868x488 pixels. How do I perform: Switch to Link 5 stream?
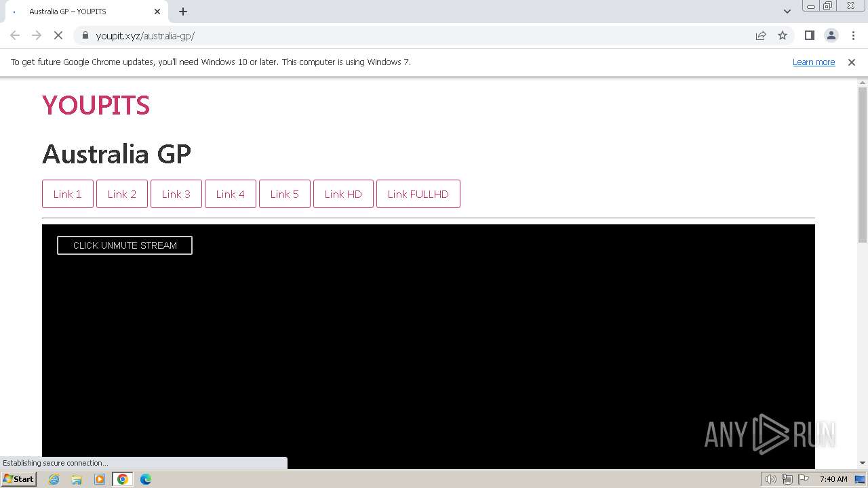(285, 194)
